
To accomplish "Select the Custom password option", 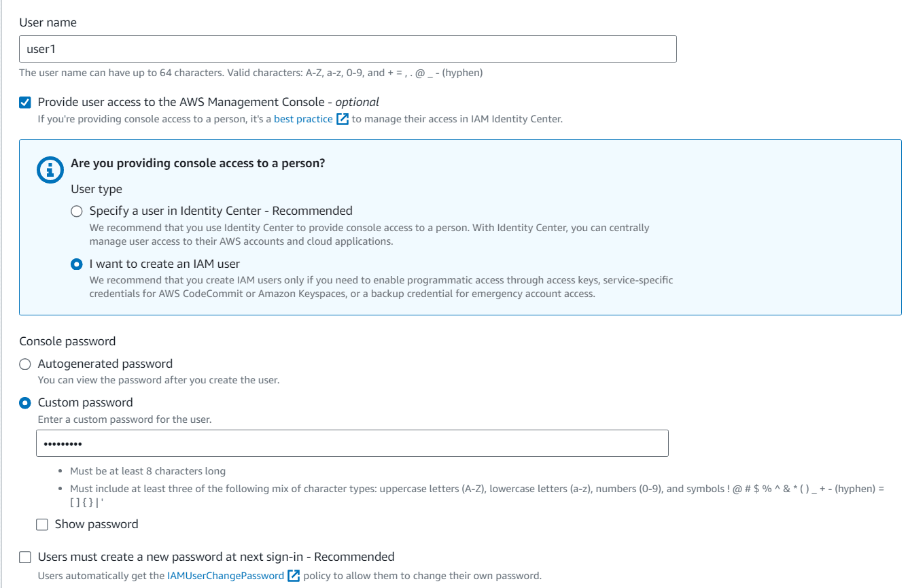I will point(25,402).
